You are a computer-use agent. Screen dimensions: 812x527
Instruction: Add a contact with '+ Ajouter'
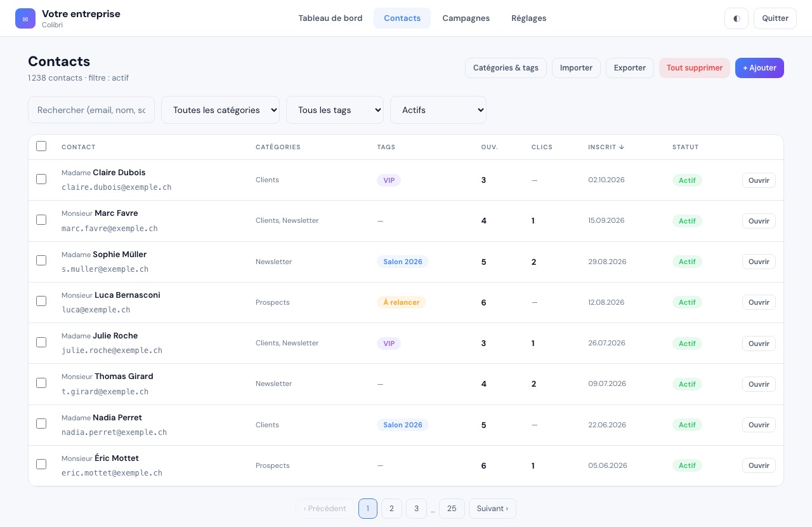(759, 68)
